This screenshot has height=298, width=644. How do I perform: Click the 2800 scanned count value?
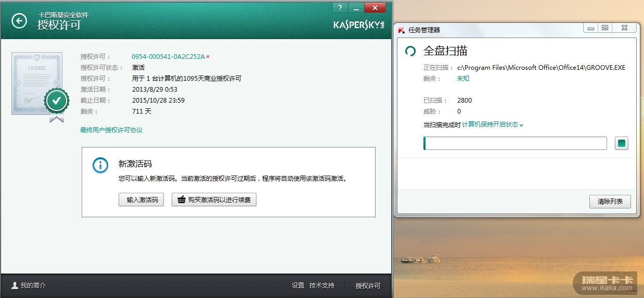pos(465,100)
